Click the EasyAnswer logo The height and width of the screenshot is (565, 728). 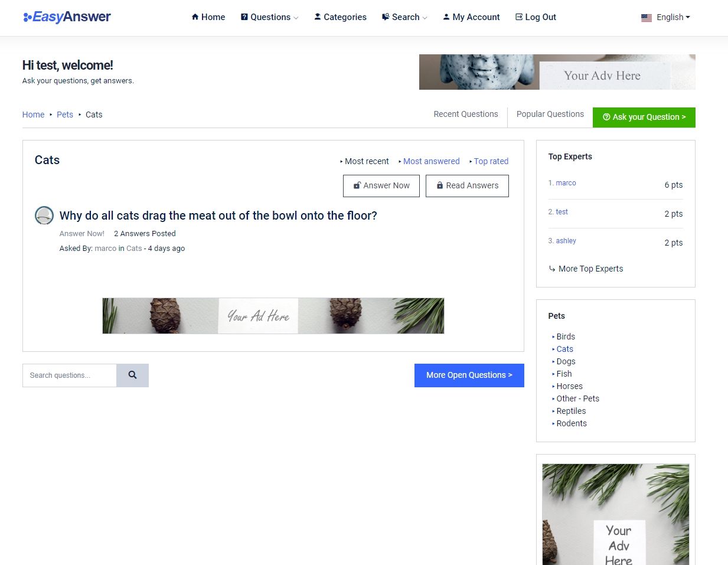point(67,17)
